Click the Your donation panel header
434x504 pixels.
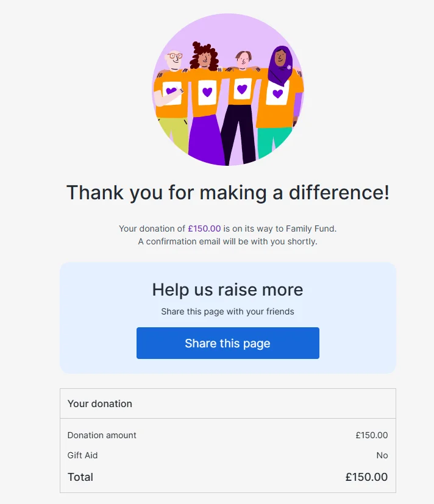(100, 403)
